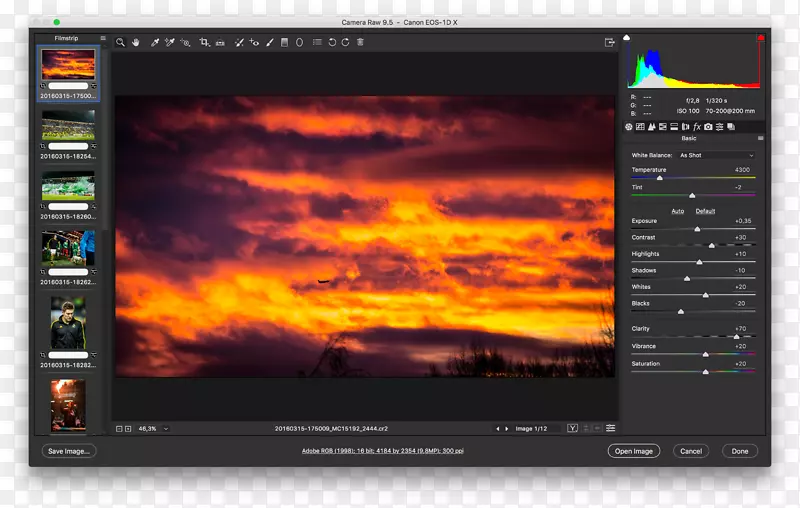800x508 pixels.
Task: Select the Adjustment Brush tool
Action: [270, 42]
